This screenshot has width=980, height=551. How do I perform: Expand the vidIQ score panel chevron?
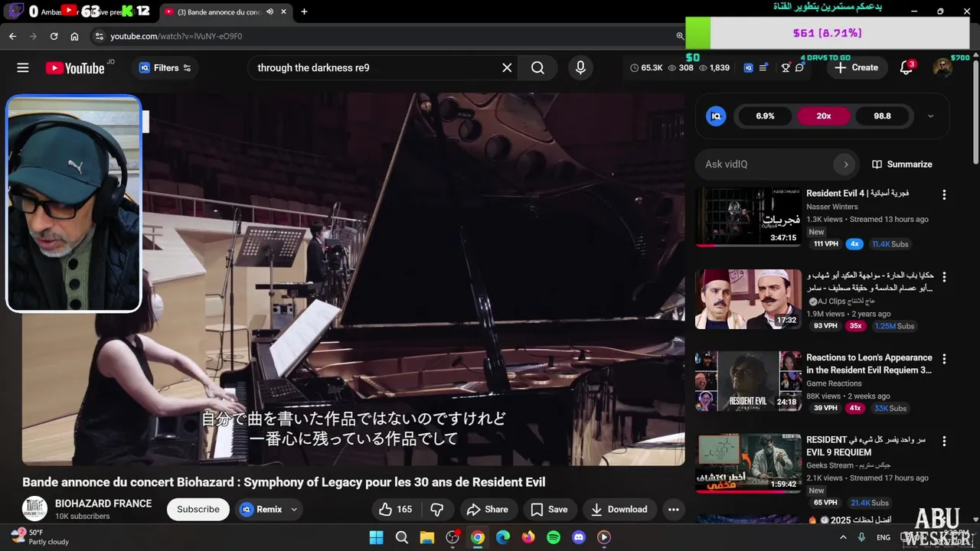click(930, 116)
